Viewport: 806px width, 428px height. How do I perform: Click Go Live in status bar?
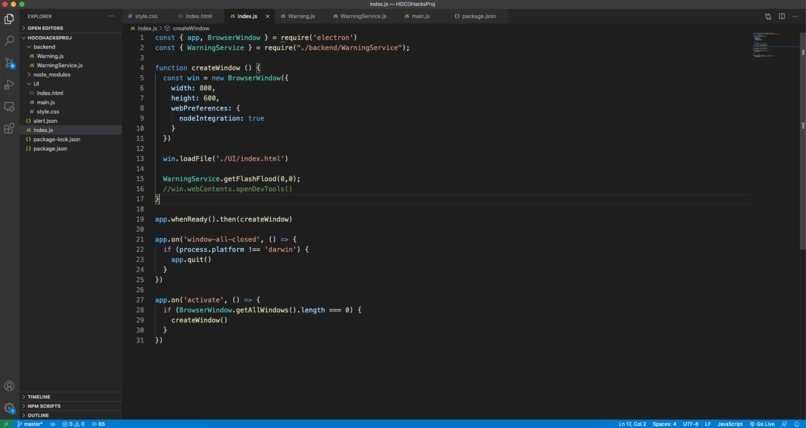click(762, 424)
